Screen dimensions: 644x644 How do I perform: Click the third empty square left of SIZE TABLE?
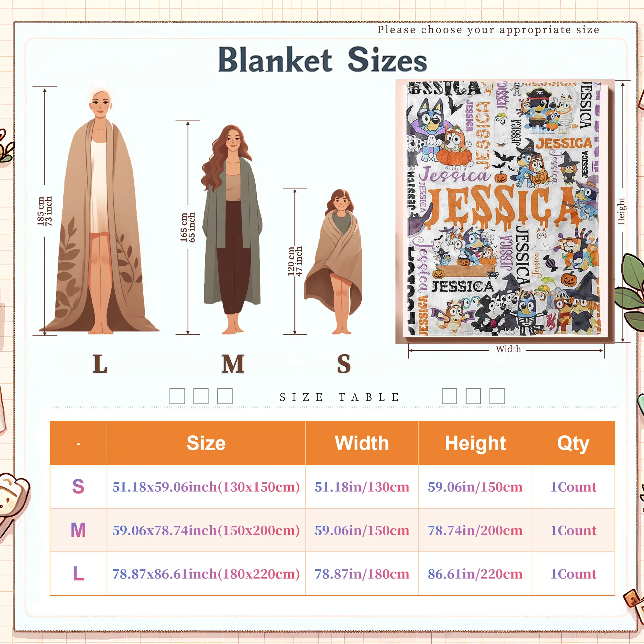[x=225, y=396]
